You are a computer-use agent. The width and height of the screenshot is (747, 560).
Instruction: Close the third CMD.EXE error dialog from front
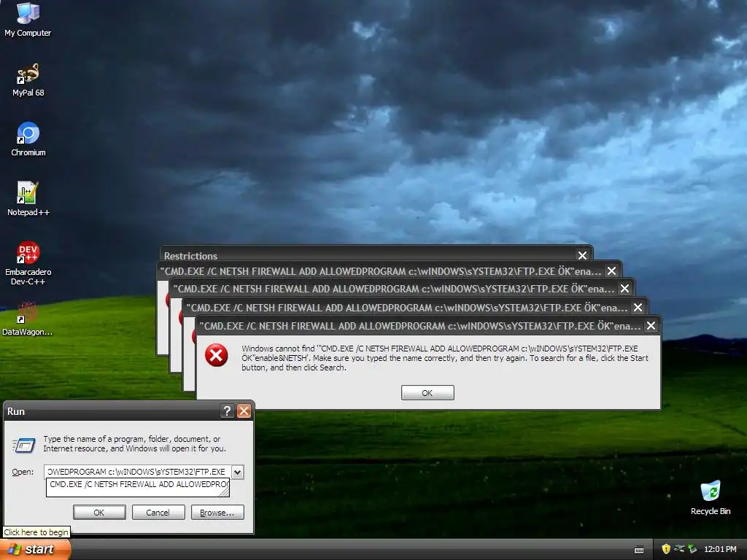pos(624,289)
